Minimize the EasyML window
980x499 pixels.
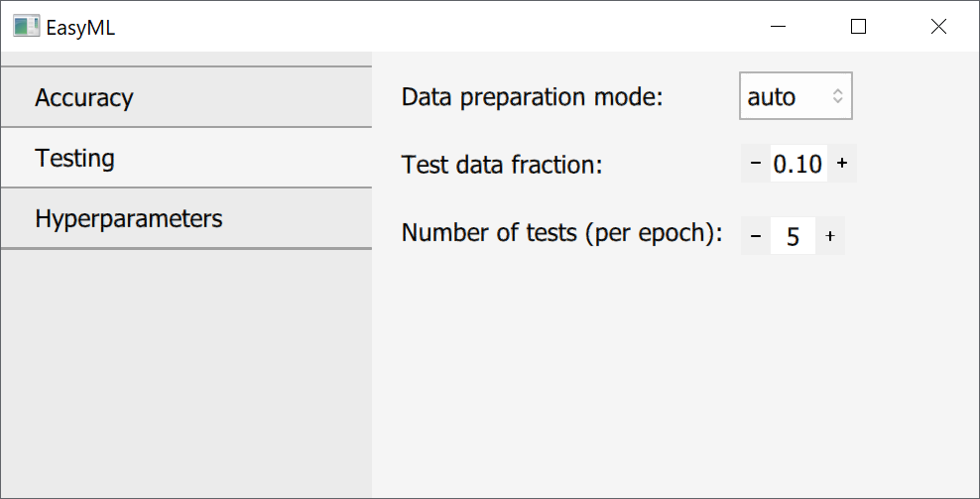tap(779, 27)
